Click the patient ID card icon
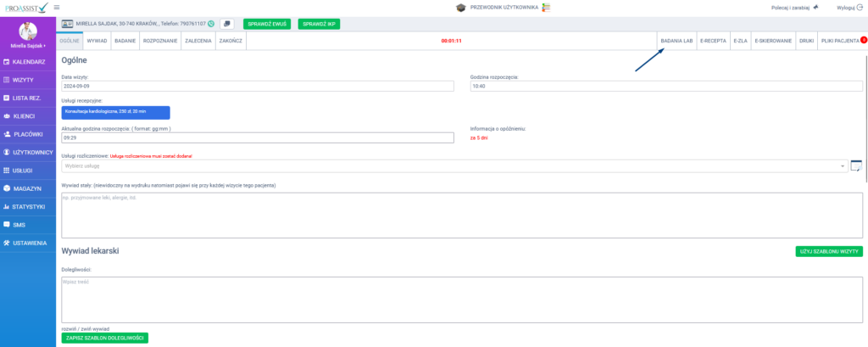This screenshot has width=868, height=347. point(67,24)
